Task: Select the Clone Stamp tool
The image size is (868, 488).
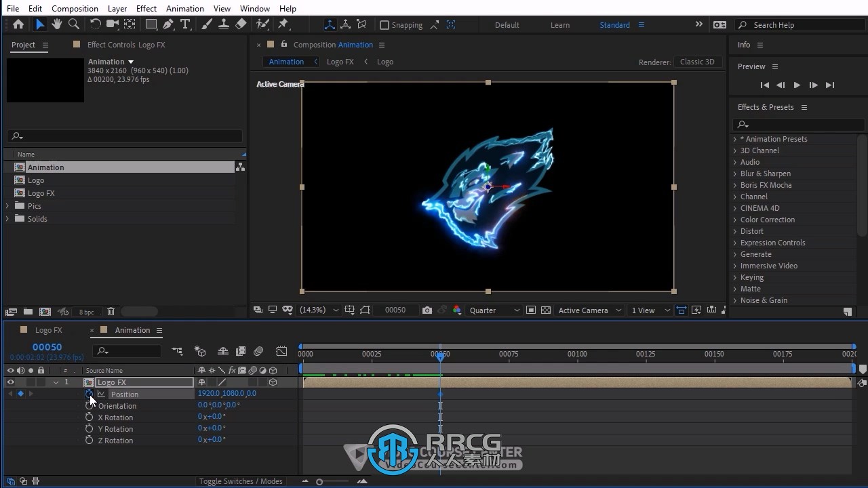Action: tap(224, 24)
